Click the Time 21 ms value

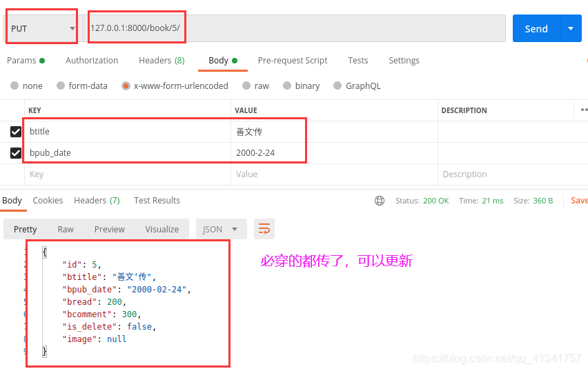492,201
